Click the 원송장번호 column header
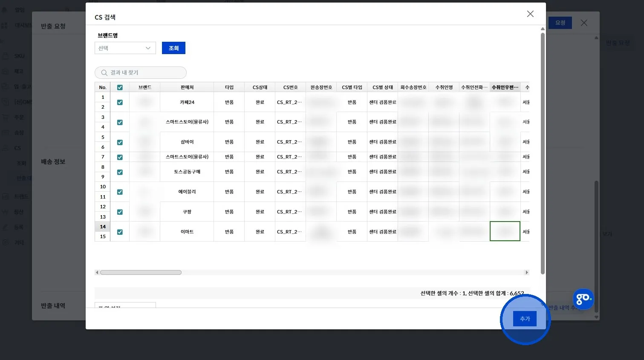Image resolution: width=644 pixels, height=360 pixels. coord(321,87)
